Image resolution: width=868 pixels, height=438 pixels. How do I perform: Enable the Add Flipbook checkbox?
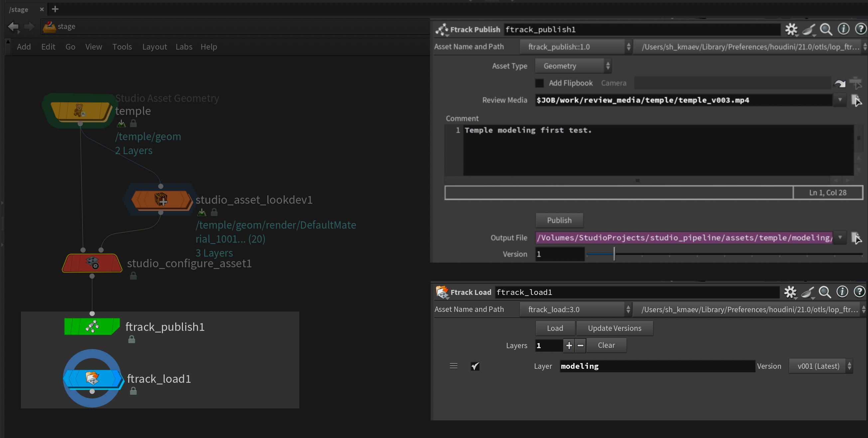pos(539,83)
